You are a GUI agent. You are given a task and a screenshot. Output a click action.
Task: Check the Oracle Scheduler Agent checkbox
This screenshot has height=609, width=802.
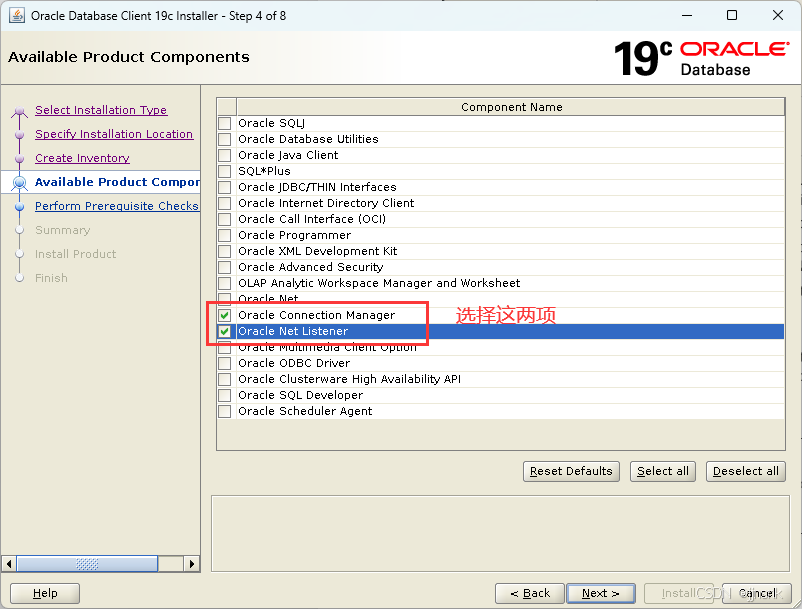coord(225,411)
